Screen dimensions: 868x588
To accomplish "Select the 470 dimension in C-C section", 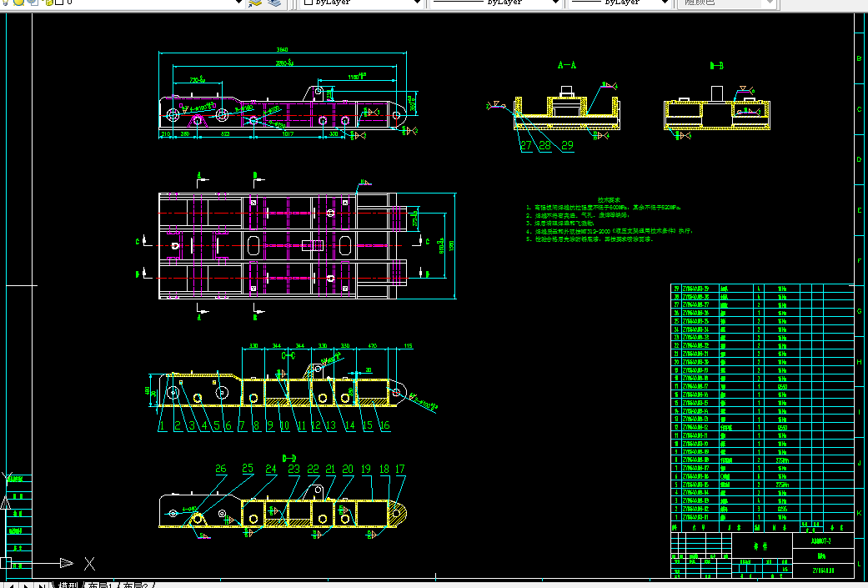I will (x=372, y=345).
